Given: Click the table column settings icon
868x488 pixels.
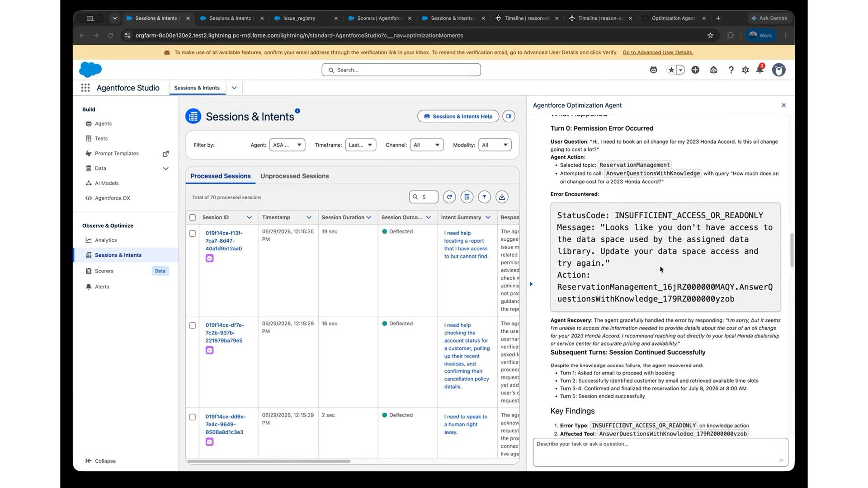Looking at the screenshot, I should pyautogui.click(x=467, y=197).
